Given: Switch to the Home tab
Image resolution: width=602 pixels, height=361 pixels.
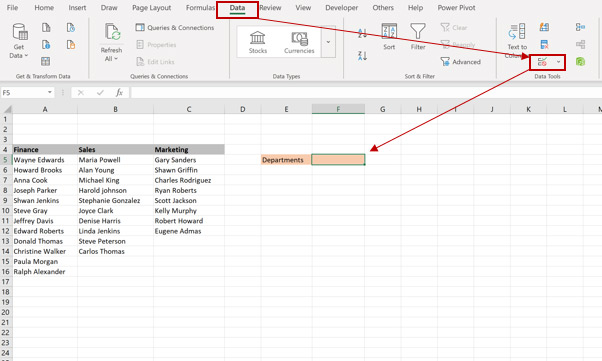Looking at the screenshot, I should [x=44, y=8].
